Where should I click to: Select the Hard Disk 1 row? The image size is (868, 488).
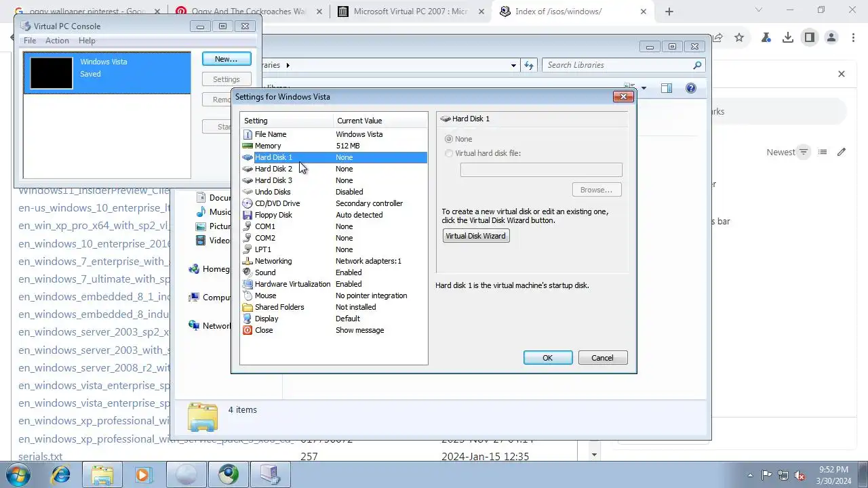[334, 157]
